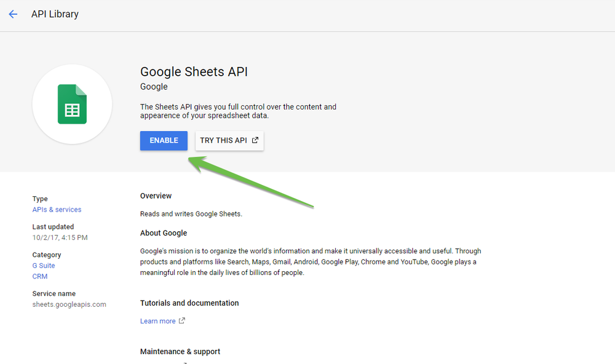The image size is (615, 364).
Task: Click the Google publisher name under title
Action: click(154, 87)
